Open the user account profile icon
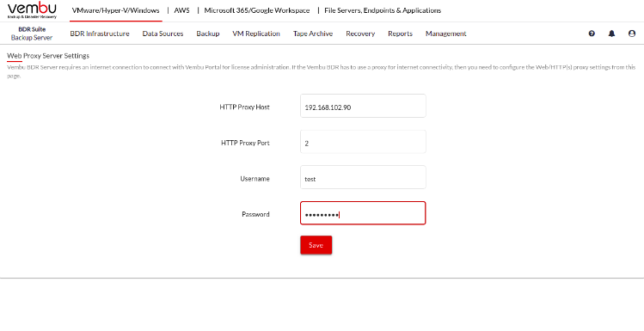644x331 pixels. (x=632, y=34)
